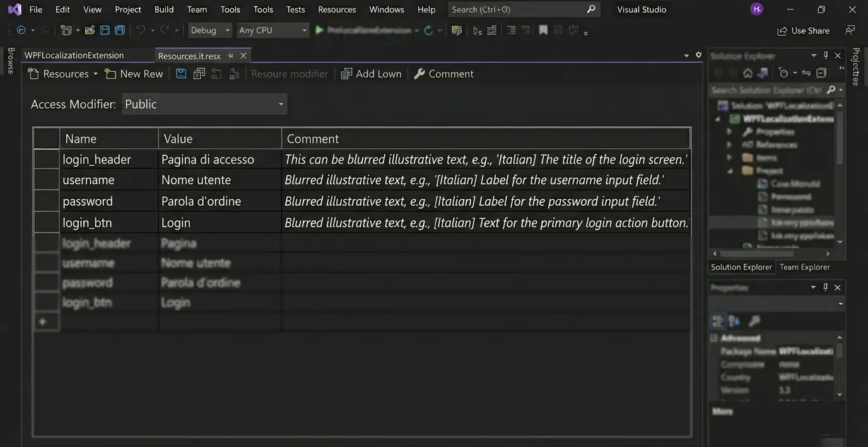Collapse the Preject folder in Solution Explorer
868x447 pixels.
pos(729,170)
